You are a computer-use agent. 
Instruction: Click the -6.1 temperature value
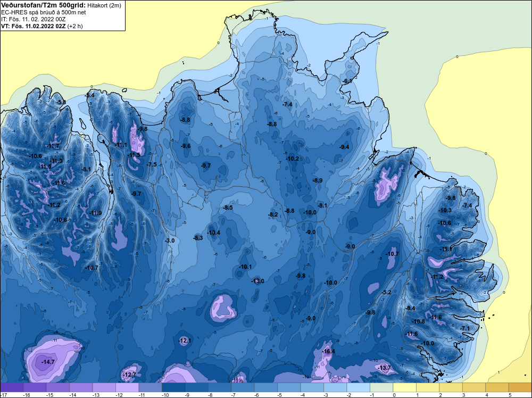347,81
